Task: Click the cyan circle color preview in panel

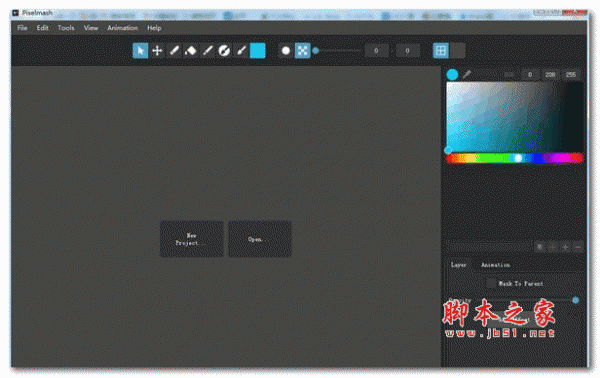Action: pos(452,75)
